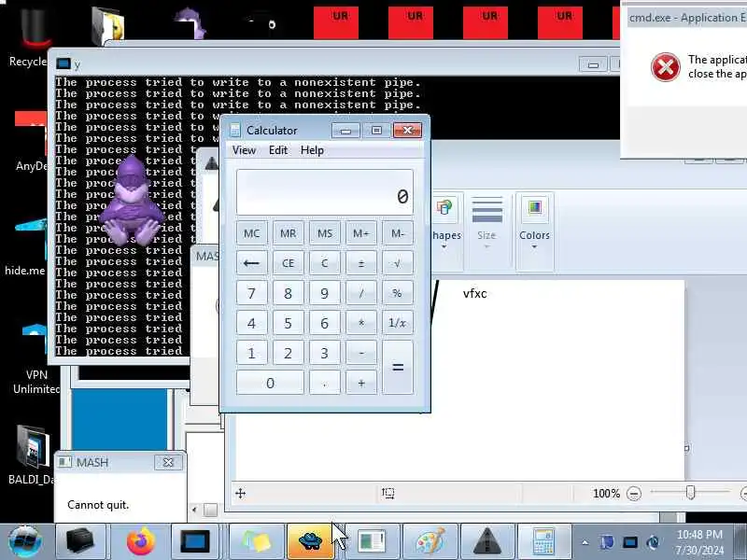Viewport: 747px width, 560px height.
Task: Click the M- memory subtract button
Action: 398,233
